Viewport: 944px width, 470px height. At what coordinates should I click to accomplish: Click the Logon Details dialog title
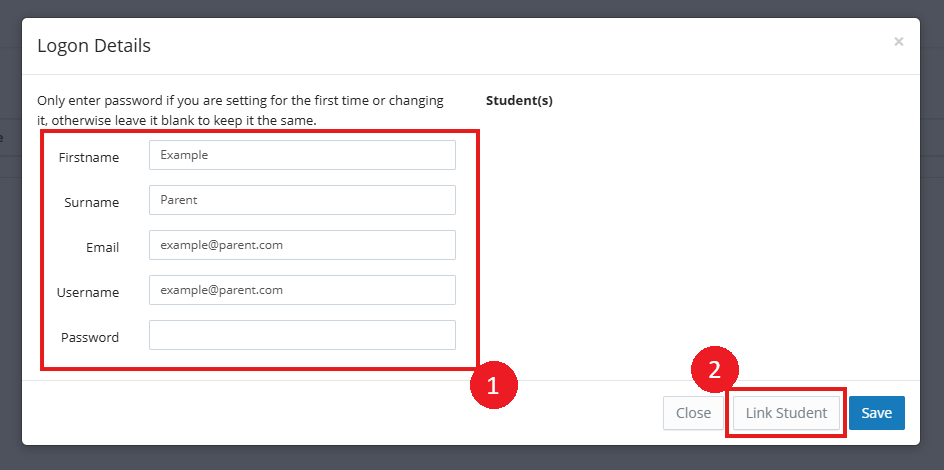(94, 46)
